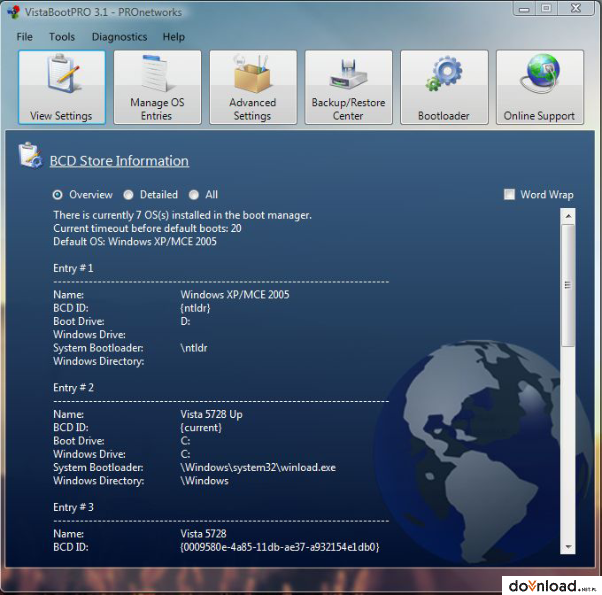Click the 'D:' Boot Drive value in Entry 1
Image resolution: width=602 pixels, height=595 pixels.
pos(185,322)
